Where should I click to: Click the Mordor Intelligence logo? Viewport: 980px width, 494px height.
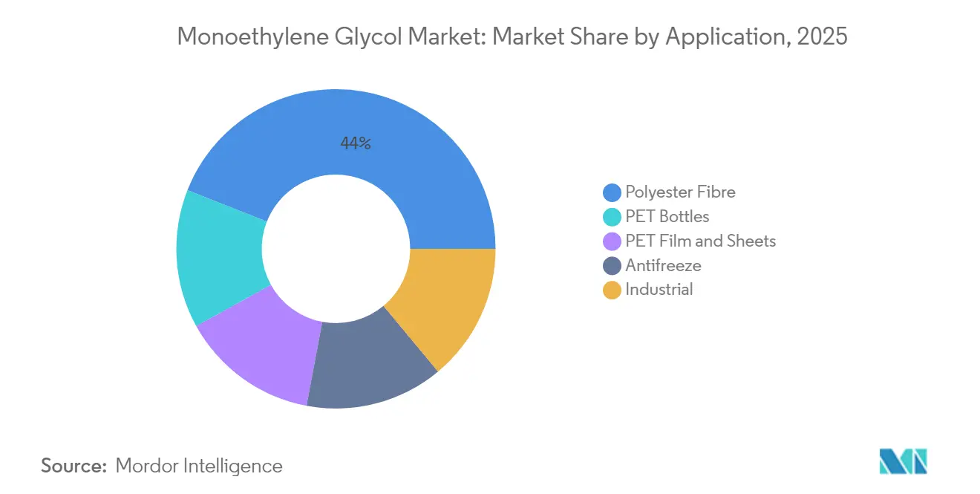tap(902, 461)
